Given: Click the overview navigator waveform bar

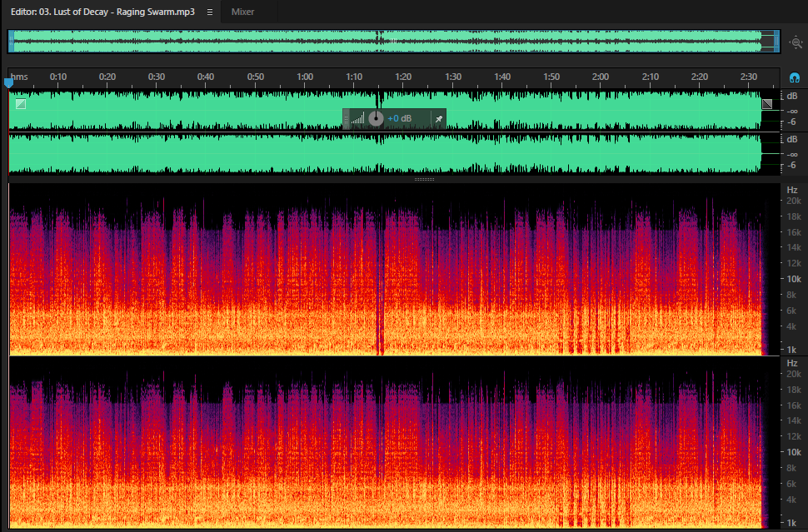Looking at the screenshot, I should 394,42.
